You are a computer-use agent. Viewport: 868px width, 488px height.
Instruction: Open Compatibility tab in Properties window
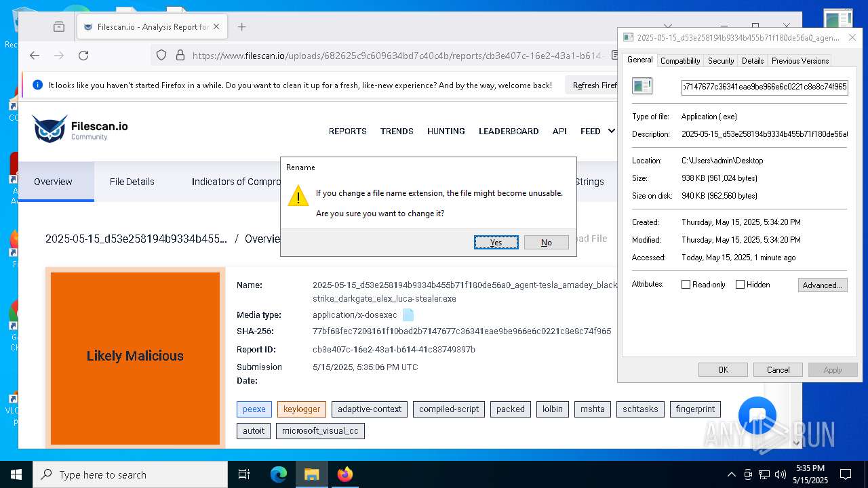pos(680,61)
